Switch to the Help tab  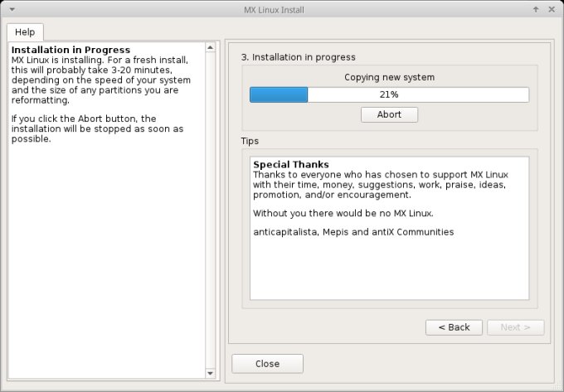pos(25,31)
